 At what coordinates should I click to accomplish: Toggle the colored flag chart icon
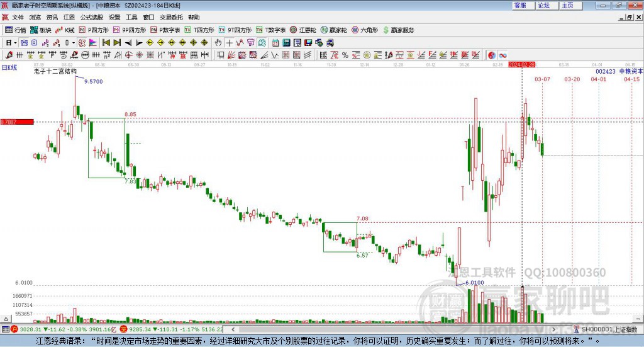click(93, 43)
